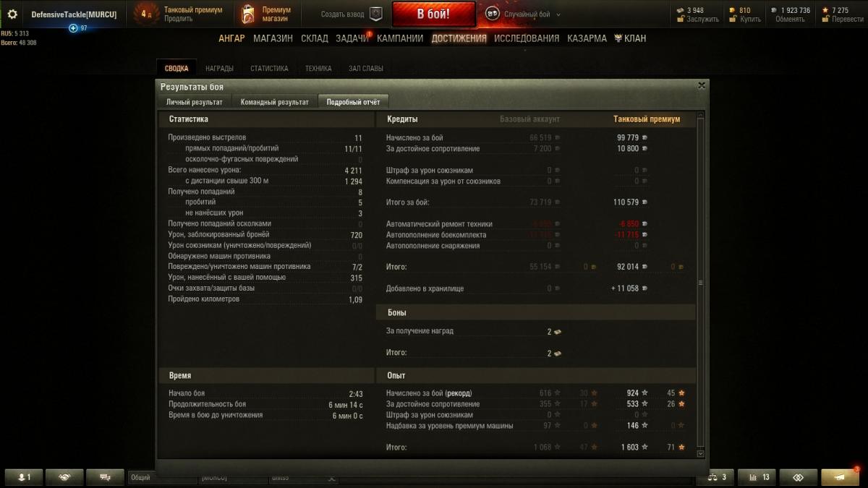Open the settings gear menu
868x488 pixels.
point(12,14)
